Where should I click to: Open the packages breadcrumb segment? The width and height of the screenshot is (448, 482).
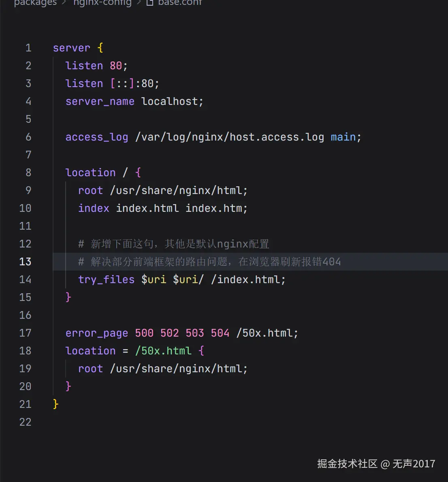[35, 3]
